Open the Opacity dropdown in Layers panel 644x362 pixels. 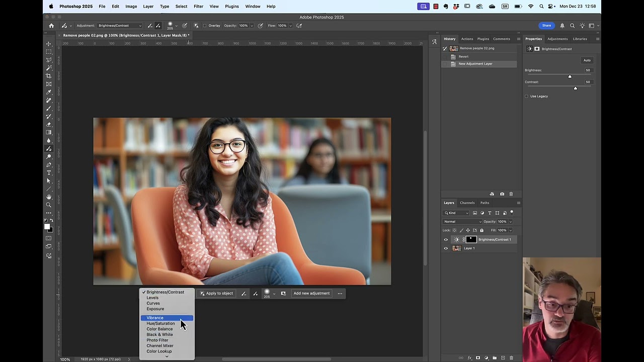pos(511,221)
